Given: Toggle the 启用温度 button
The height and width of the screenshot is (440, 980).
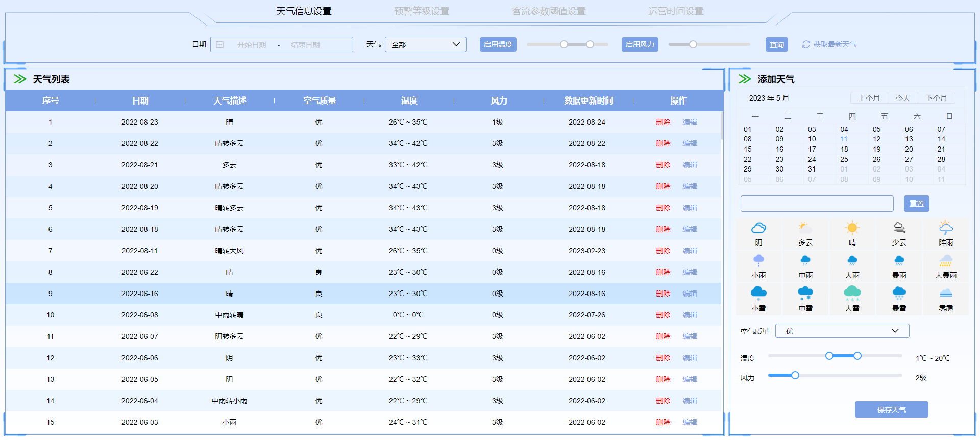Looking at the screenshot, I should [498, 44].
